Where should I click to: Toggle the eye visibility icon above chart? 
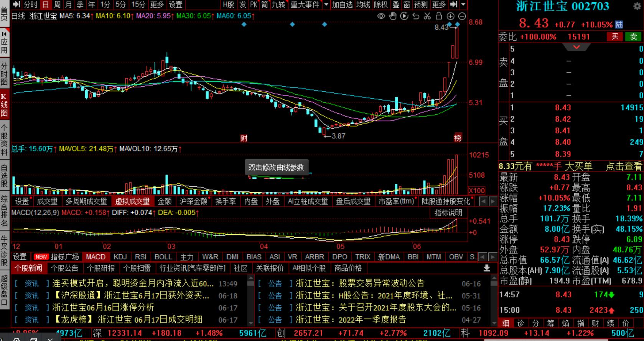tap(381, 16)
